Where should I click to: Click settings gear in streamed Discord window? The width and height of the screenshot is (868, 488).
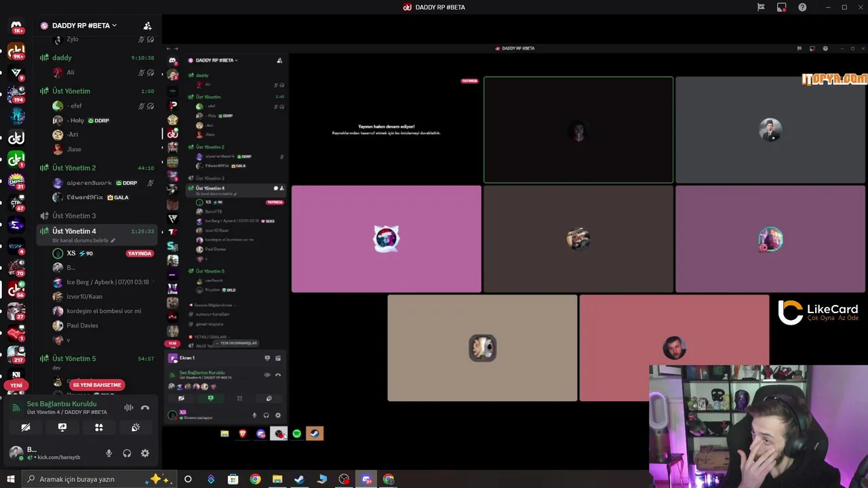(277, 415)
